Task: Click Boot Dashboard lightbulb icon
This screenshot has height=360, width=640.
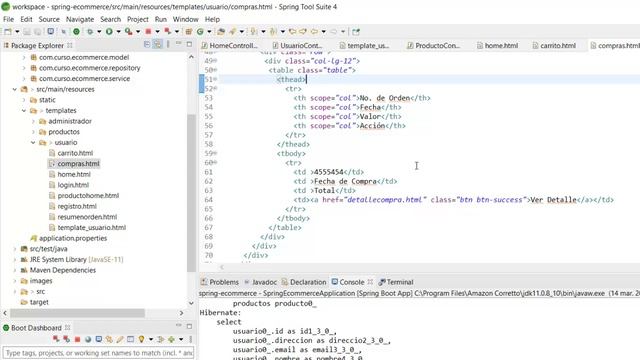Action: coord(141,340)
